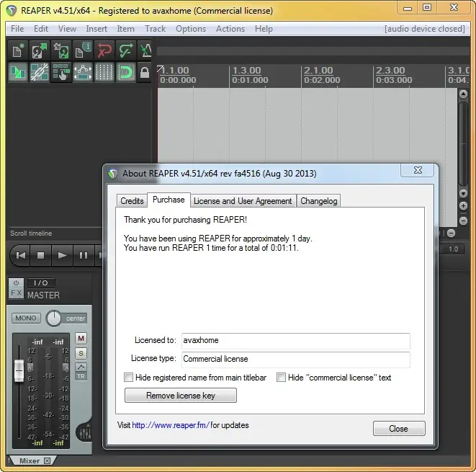This screenshot has height=472, width=476.
Task: Toggle the ripple editing toolbar icon
Action: [x=61, y=72]
